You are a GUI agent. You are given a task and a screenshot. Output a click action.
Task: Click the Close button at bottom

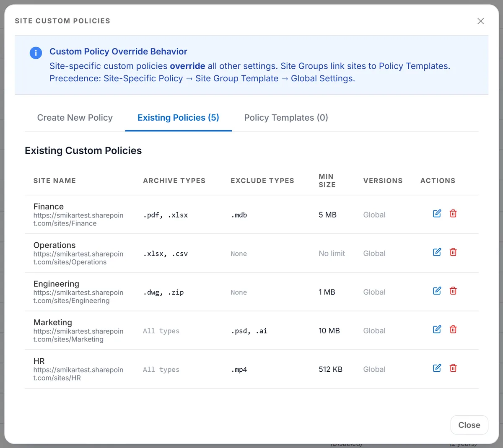click(x=469, y=425)
